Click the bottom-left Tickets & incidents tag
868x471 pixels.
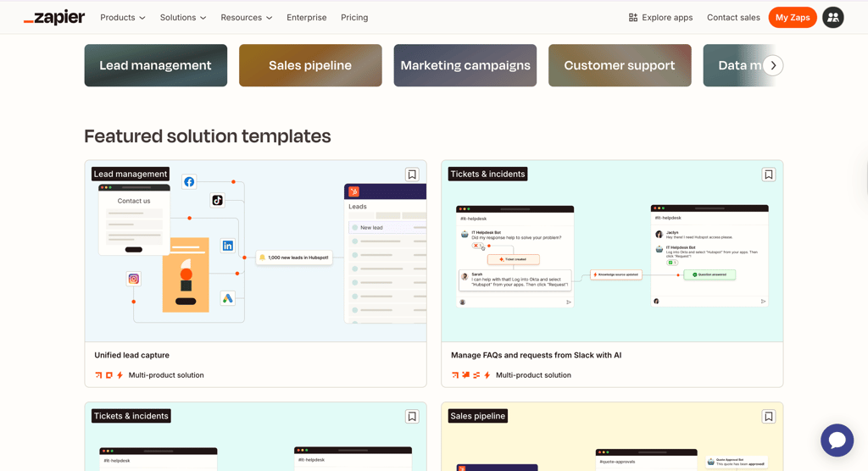pos(131,416)
